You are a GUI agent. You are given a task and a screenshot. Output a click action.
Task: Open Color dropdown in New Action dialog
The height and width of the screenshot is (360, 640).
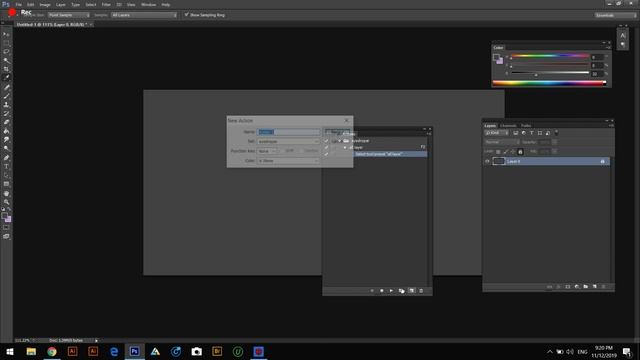(288, 161)
